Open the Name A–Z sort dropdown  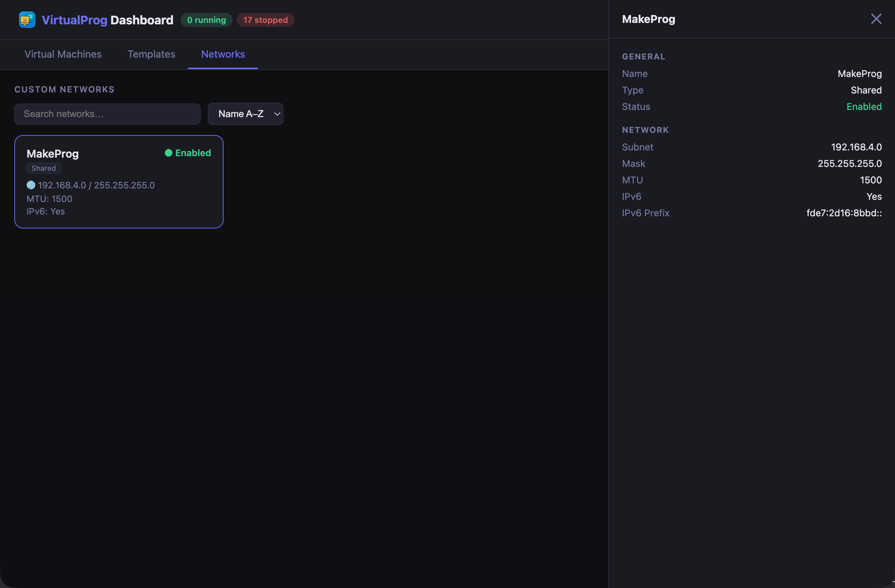(x=245, y=114)
